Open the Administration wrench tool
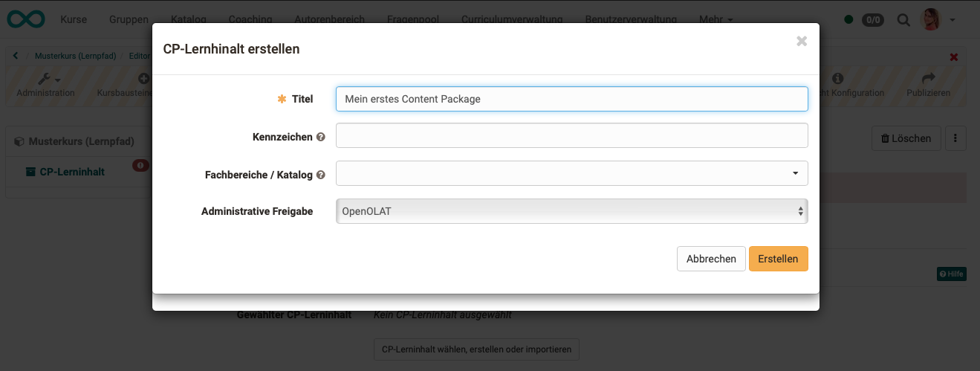980x371 pixels. pyautogui.click(x=45, y=78)
